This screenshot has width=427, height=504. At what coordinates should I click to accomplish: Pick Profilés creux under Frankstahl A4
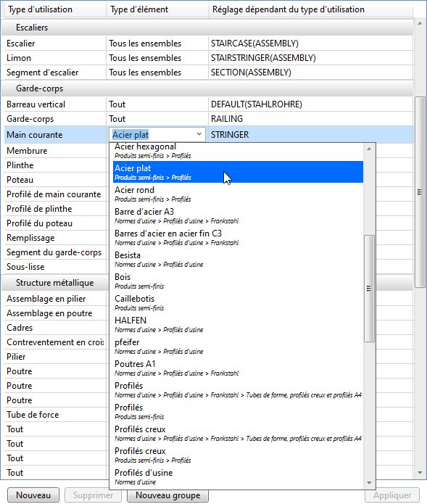(x=238, y=433)
